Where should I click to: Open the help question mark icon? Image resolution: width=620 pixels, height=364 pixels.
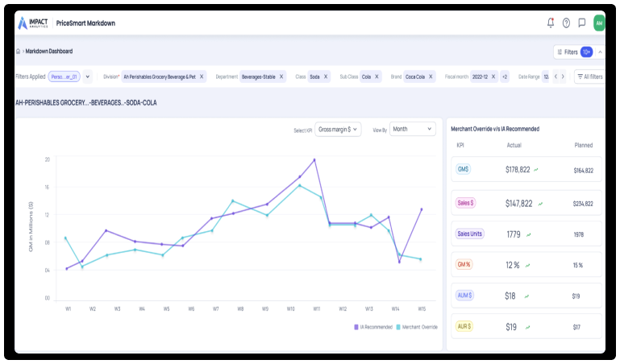point(566,23)
